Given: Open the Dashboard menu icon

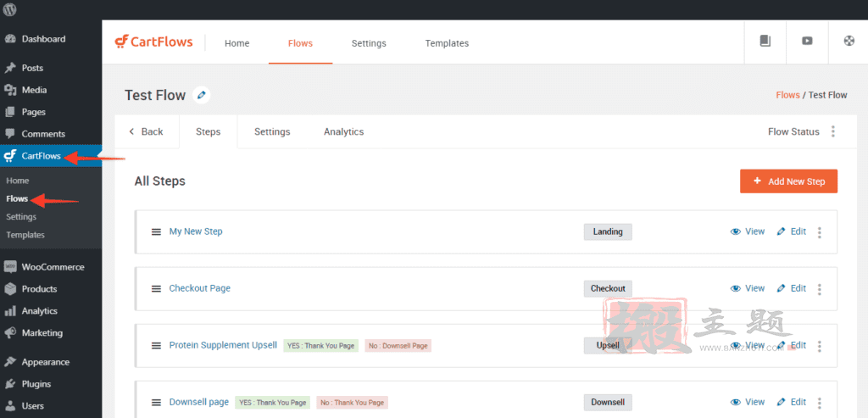Looking at the screenshot, I should pos(10,39).
